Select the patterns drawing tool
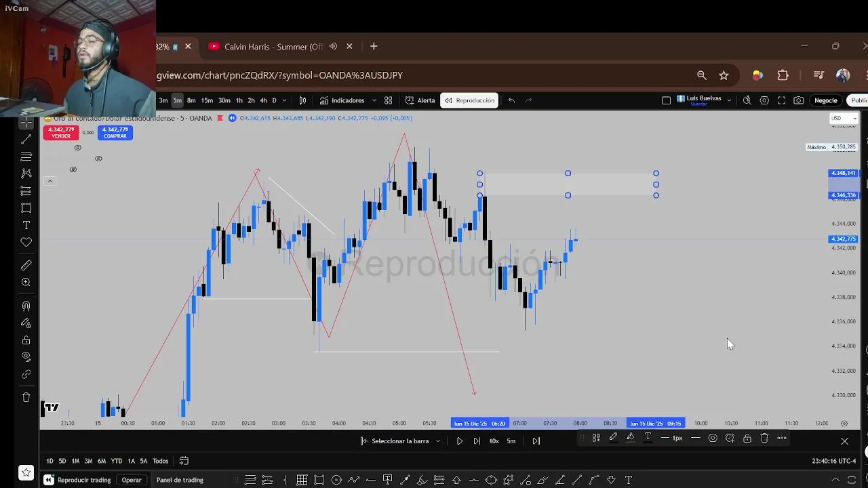 click(x=26, y=174)
